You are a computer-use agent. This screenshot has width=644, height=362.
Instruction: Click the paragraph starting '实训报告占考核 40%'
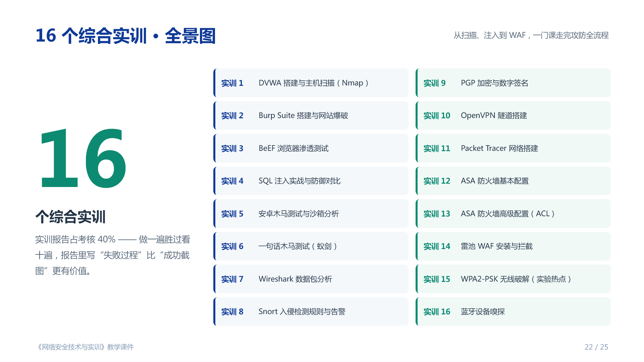pos(113,255)
